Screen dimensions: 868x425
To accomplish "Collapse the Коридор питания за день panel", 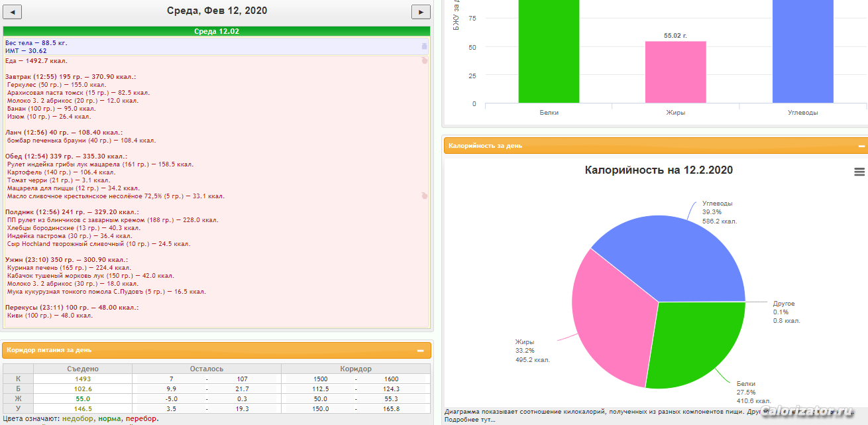I will point(420,350).
